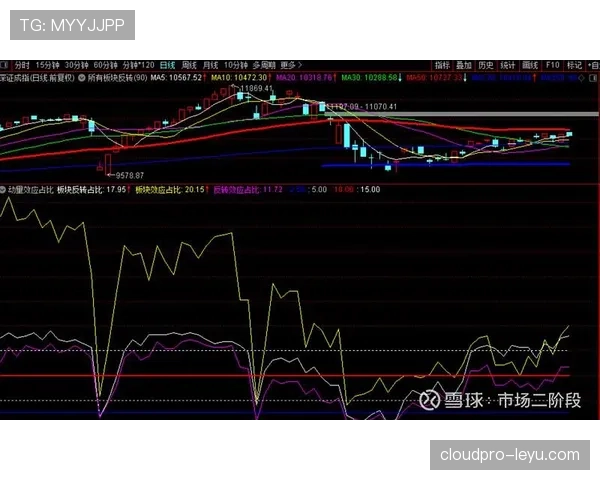Switch to the 月线 monthly chart tab
Image resolution: width=600 pixels, height=480 pixels.
[x=210, y=65]
